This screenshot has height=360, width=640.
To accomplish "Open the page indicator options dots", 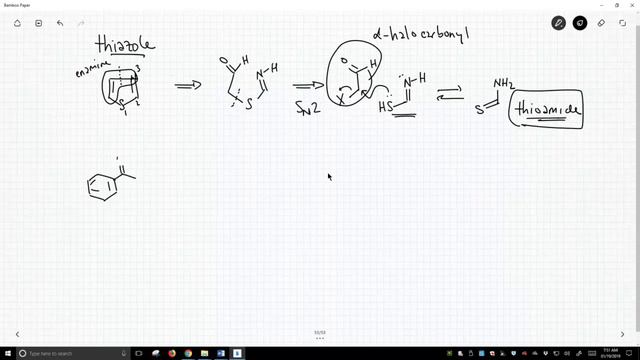I will (x=320, y=338).
